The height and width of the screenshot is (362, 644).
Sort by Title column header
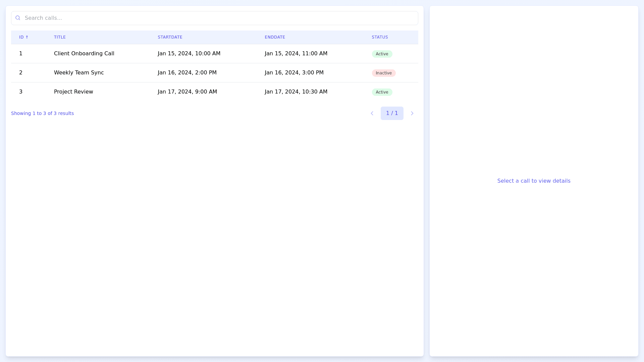(60, 37)
